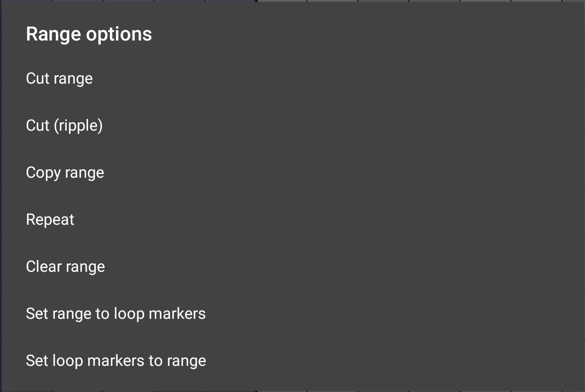Copy the selected range
This screenshot has height=392, width=585.
pyautogui.click(x=65, y=172)
